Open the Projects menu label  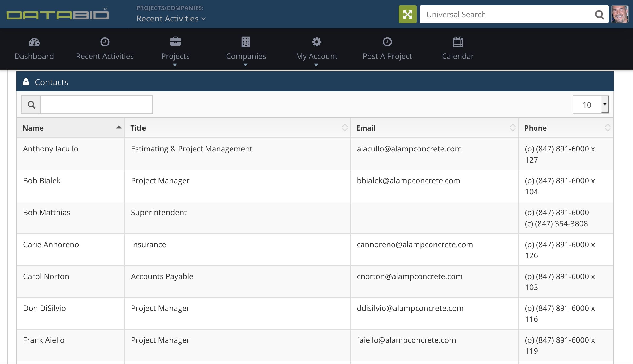pyautogui.click(x=175, y=56)
